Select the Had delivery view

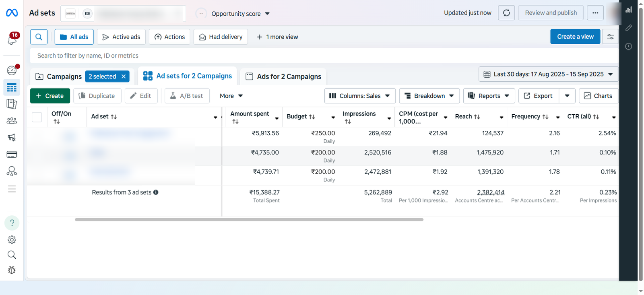pyautogui.click(x=221, y=37)
